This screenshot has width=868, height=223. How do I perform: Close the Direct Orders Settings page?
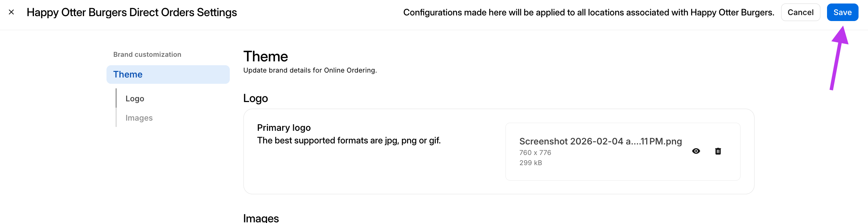[11, 12]
